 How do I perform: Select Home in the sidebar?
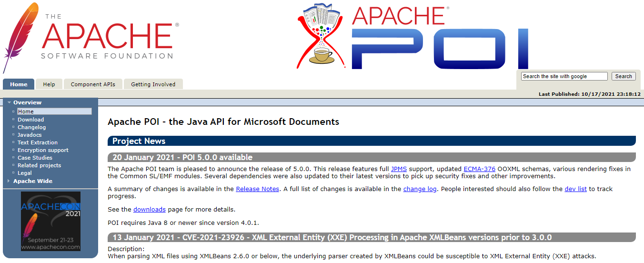point(54,111)
